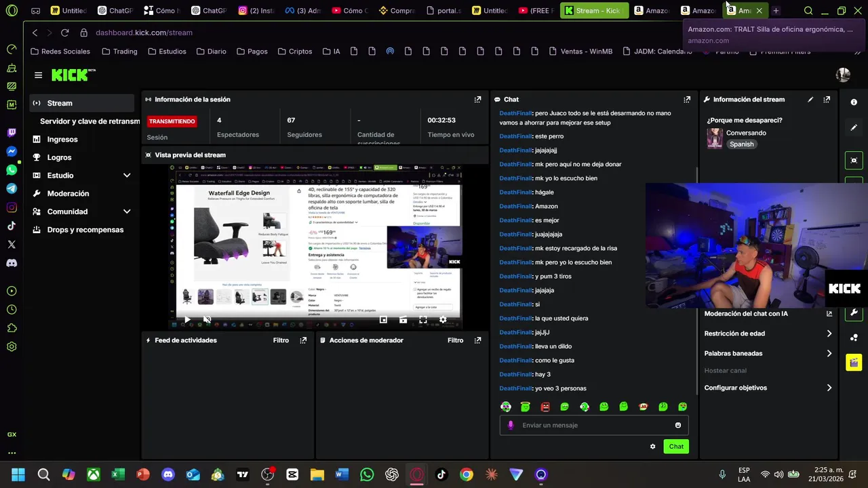The height and width of the screenshot is (488, 868).
Task: Open Messenger in Opera sidebar
Action: tap(12, 152)
